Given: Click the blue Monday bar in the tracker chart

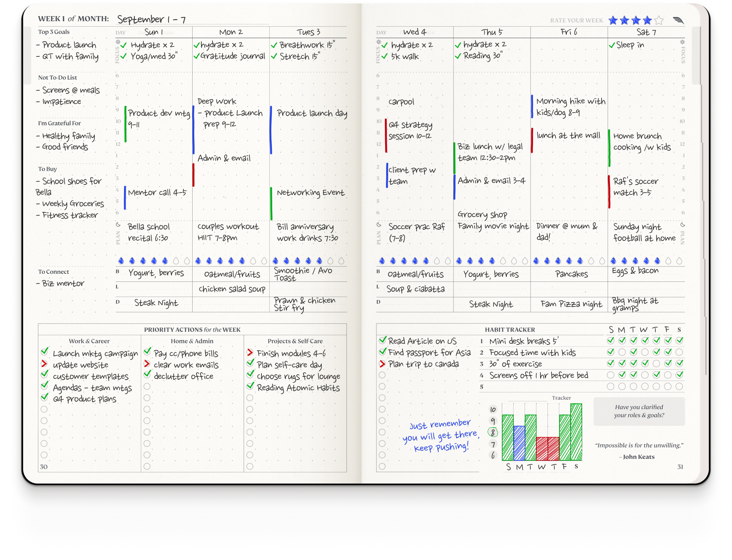Looking at the screenshot, I should (519, 443).
